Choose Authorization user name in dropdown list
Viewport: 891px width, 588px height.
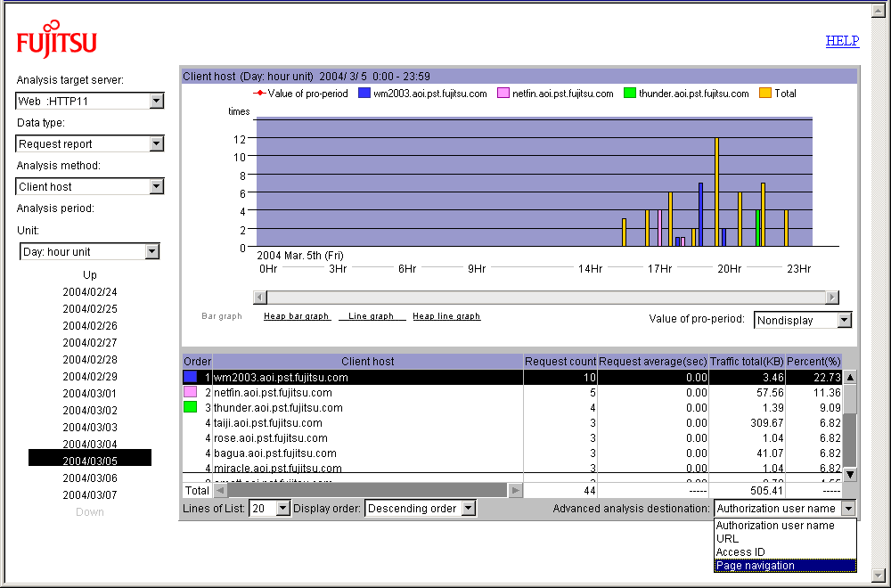(x=785, y=526)
